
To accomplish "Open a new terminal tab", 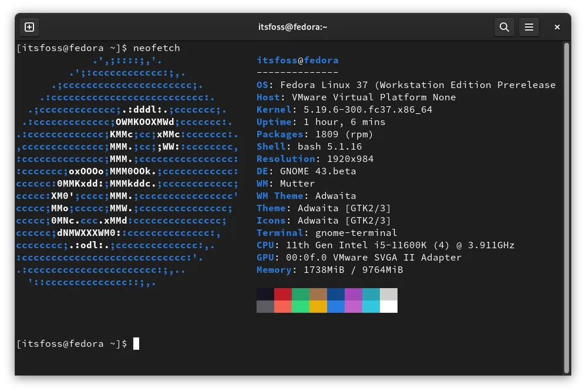I will [x=29, y=27].
